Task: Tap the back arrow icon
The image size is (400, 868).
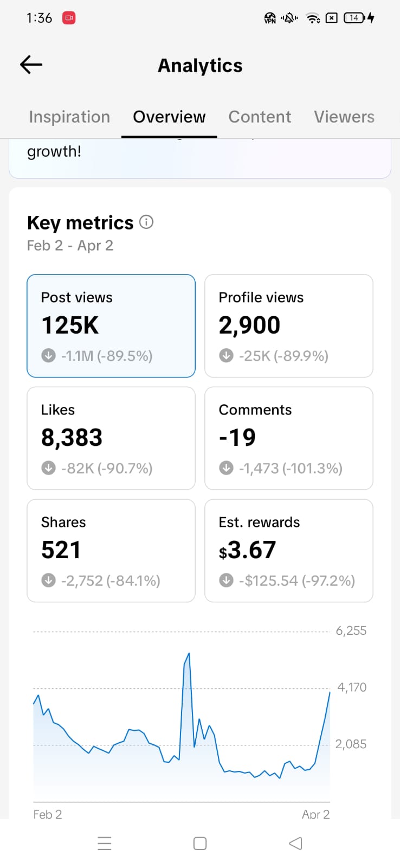Action: [31, 65]
